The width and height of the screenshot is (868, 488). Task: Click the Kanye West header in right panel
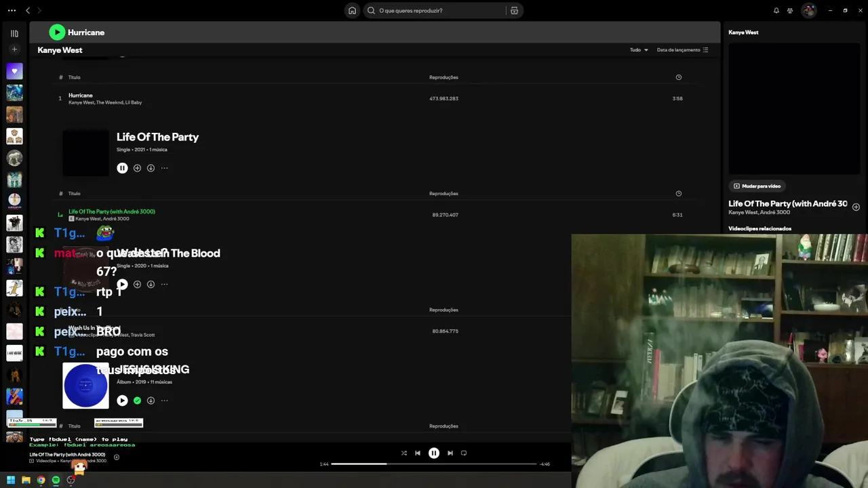(x=743, y=33)
